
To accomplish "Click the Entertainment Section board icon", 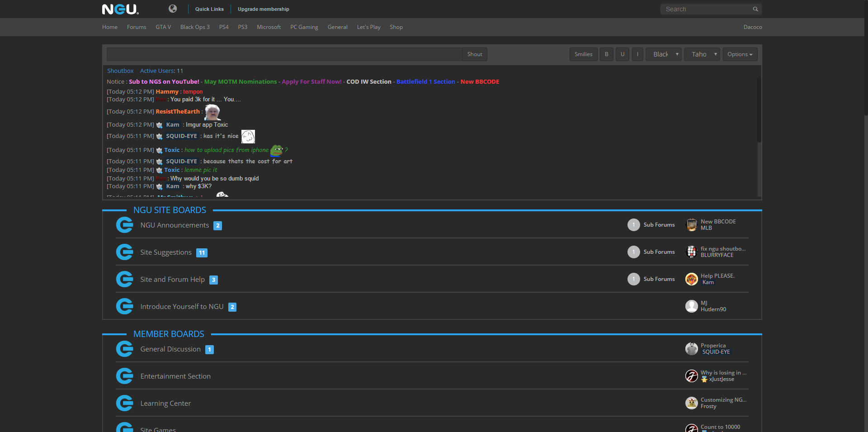I will pyautogui.click(x=124, y=376).
